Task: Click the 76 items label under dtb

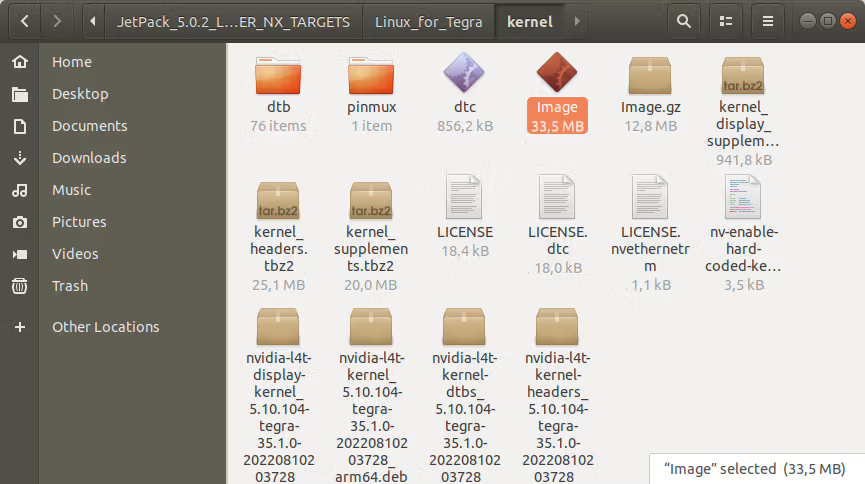Action: tap(279, 126)
